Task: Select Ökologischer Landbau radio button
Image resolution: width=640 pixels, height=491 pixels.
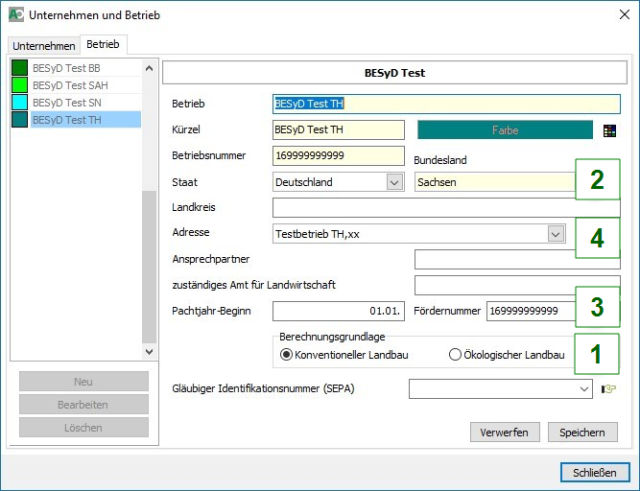Action: tap(455, 354)
